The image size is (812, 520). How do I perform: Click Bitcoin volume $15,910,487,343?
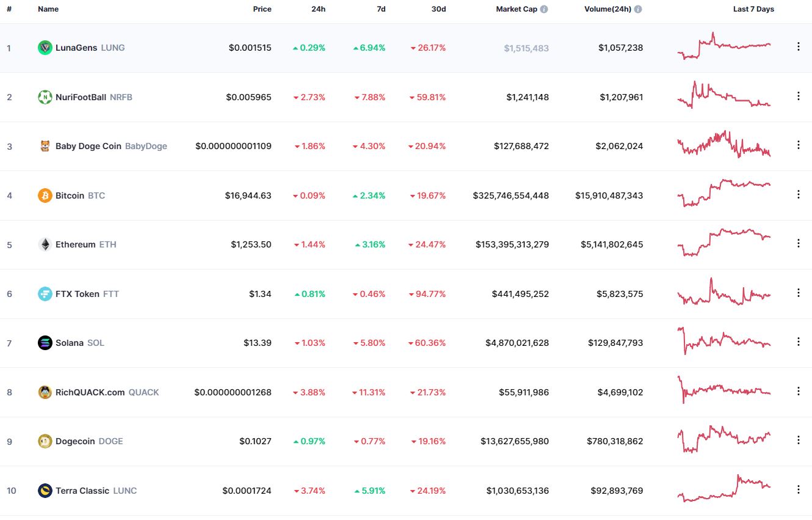tap(609, 196)
